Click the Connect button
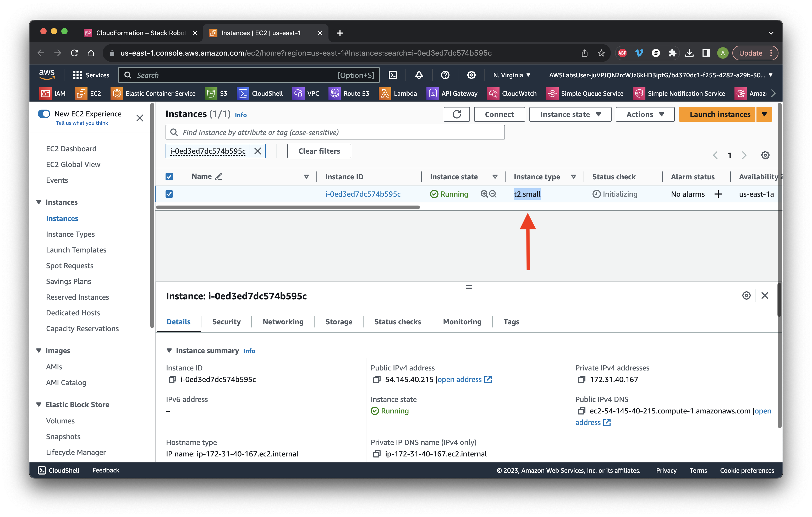Image resolution: width=812 pixels, height=517 pixels. [499, 114]
